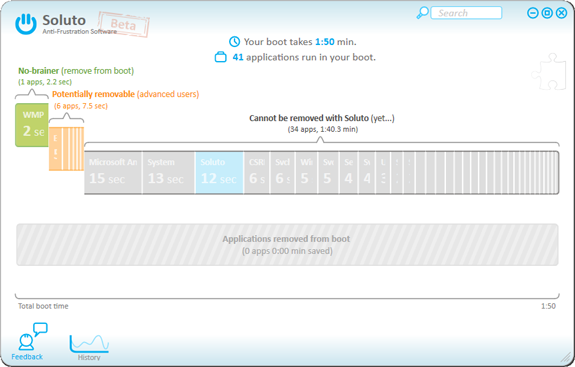Click the No-brainer category label
This screenshot has height=367, width=575.
76,71
